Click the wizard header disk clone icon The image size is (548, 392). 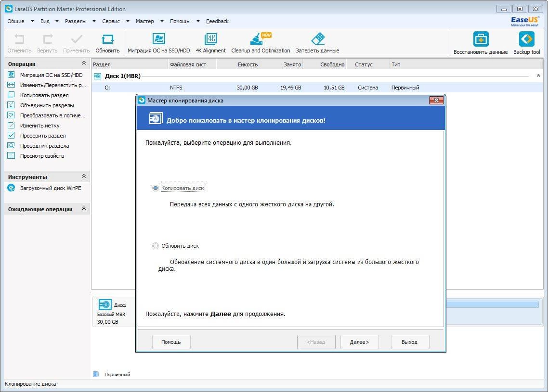(x=156, y=118)
